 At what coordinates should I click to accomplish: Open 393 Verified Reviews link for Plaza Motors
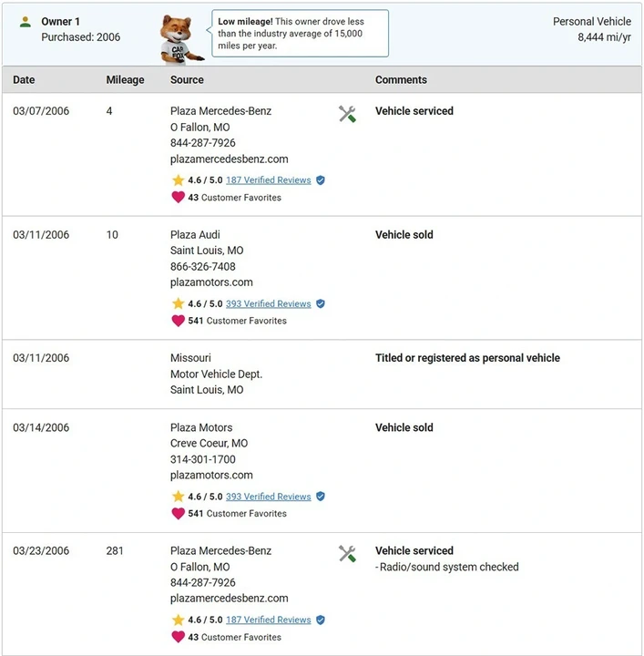[269, 497]
